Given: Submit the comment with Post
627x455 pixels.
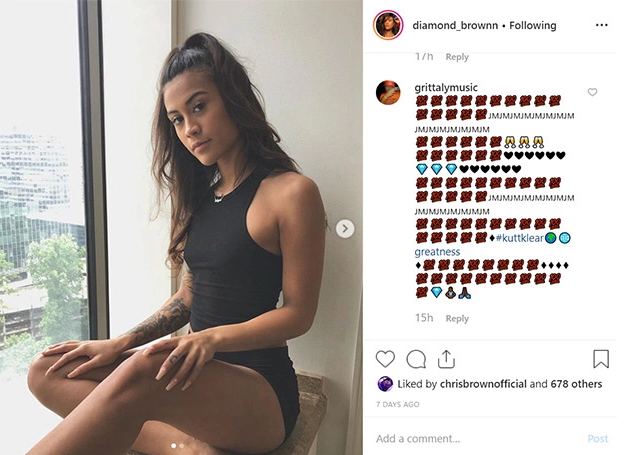Looking at the screenshot, I should point(598,439).
